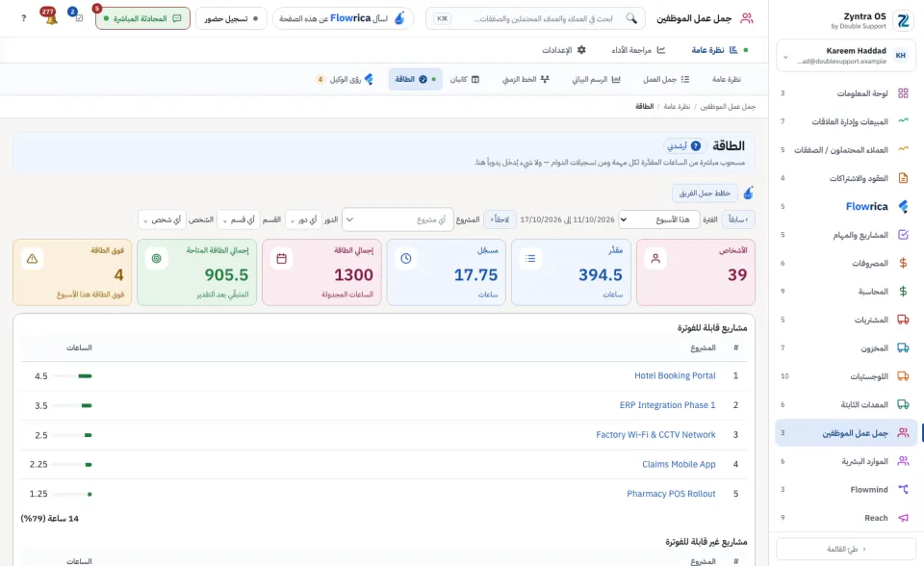The height and width of the screenshot is (566, 924).
Task: Click the Flowrica droplet icon beside team load planner
Action: click(x=749, y=193)
